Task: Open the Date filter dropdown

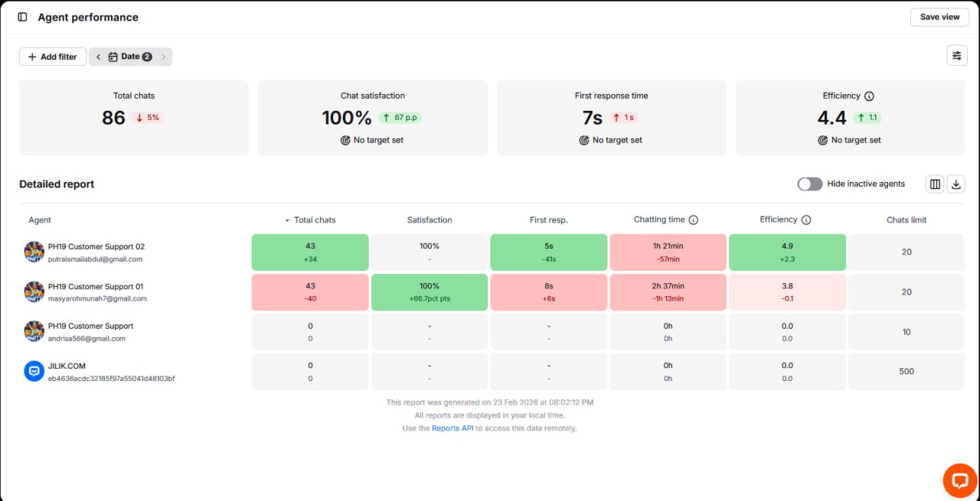Action: coord(130,57)
